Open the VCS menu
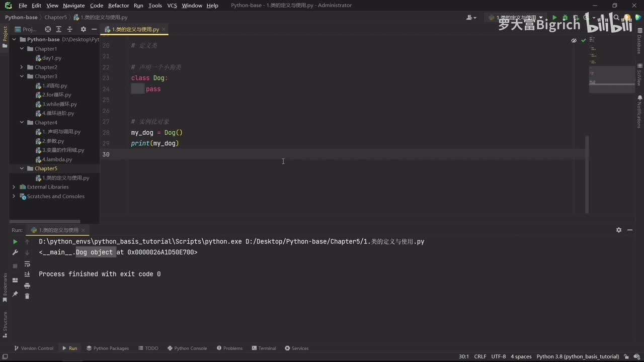Image resolution: width=644 pixels, height=362 pixels. point(172,6)
